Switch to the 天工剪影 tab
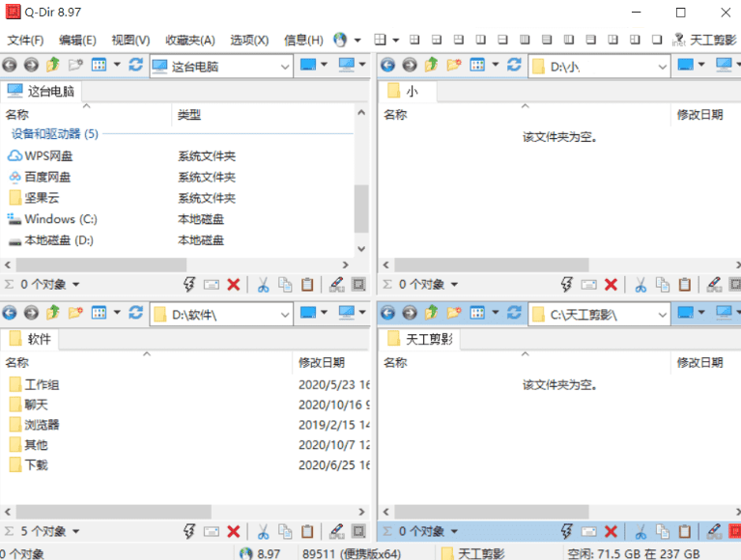 (419, 339)
